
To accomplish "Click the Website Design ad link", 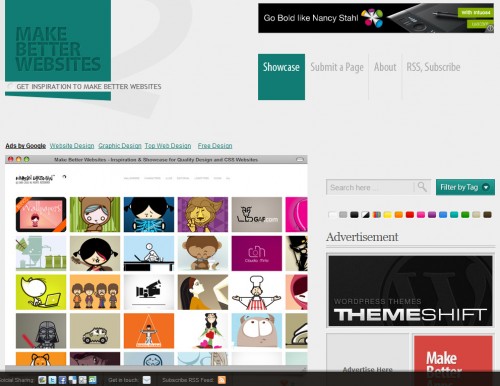I will (x=72, y=146).
